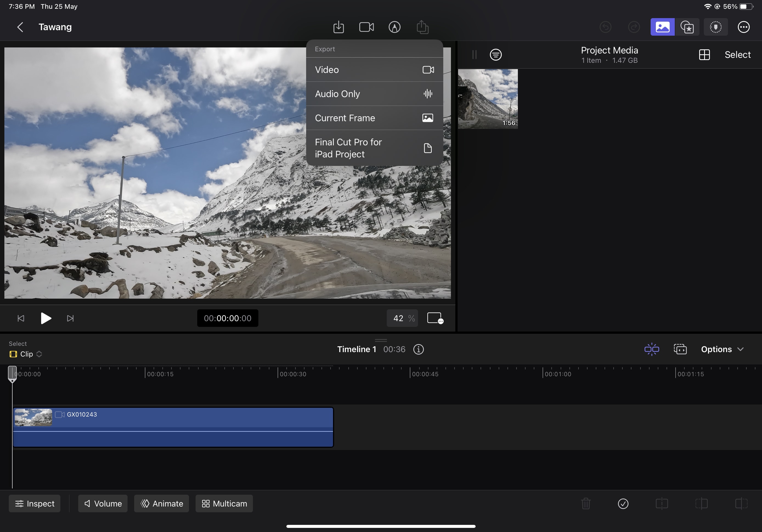The image size is (762, 532).
Task: Open the Inspect panel
Action: click(34, 503)
